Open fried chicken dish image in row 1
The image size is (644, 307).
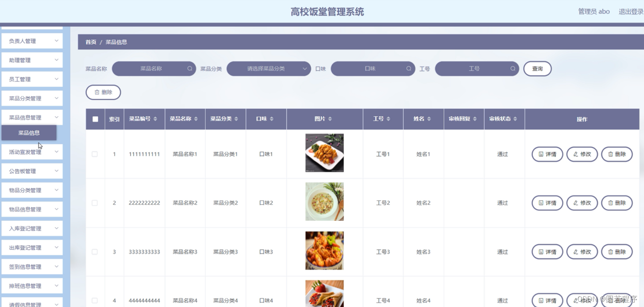[x=324, y=153]
